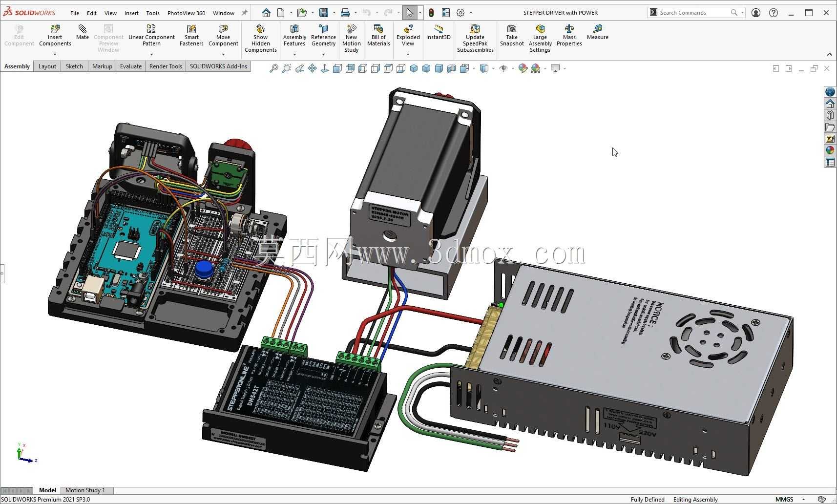Screen dimensions: 837x504
Task: Launch Smart Fasteners
Action: pyautogui.click(x=191, y=35)
